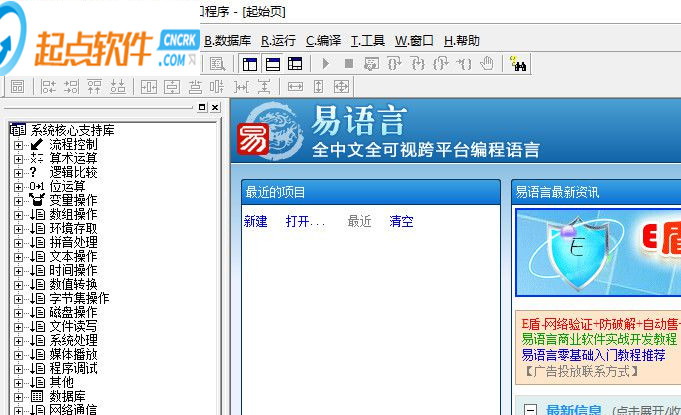Image resolution: width=681 pixels, height=415 pixels.
Task: Click the equal vertical spacing icon
Action: pos(264,87)
